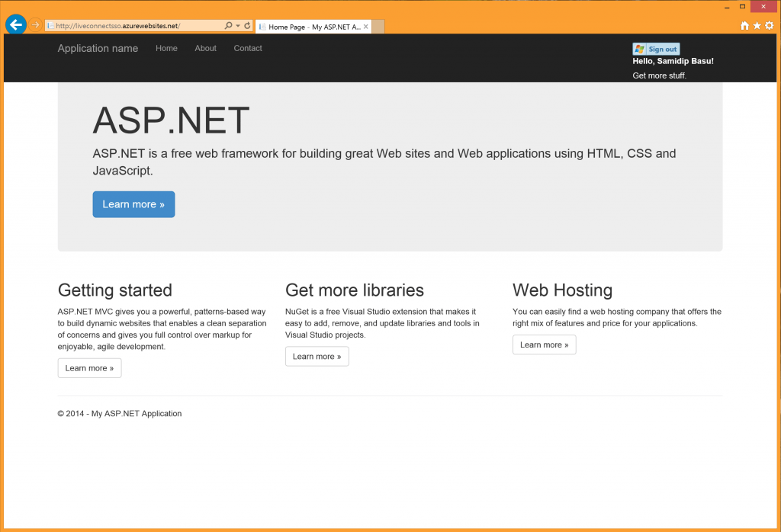The image size is (781, 532).
Task: Open the About navigation item
Action: point(205,48)
